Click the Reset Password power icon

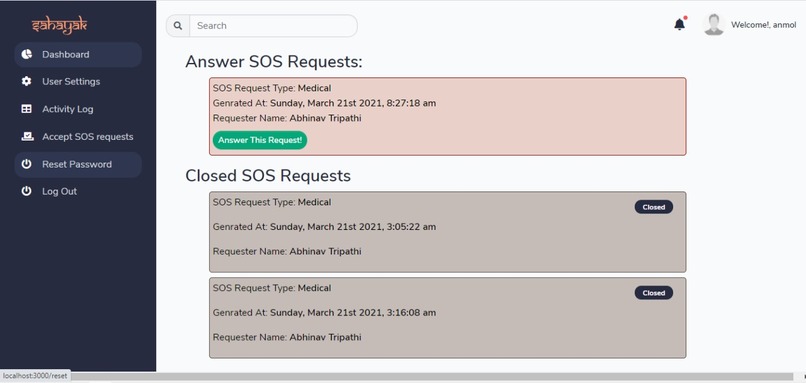pos(26,164)
